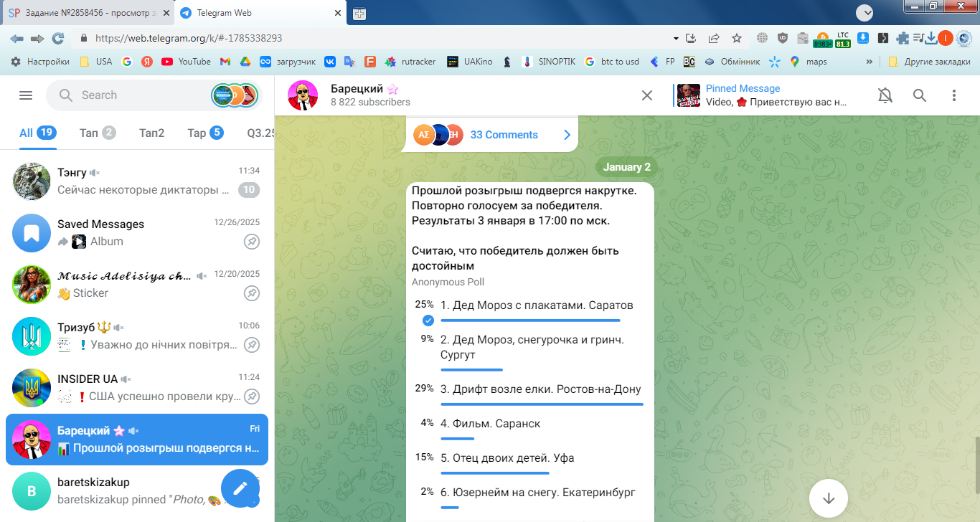Open the Yandex bookmark icon

146,62
